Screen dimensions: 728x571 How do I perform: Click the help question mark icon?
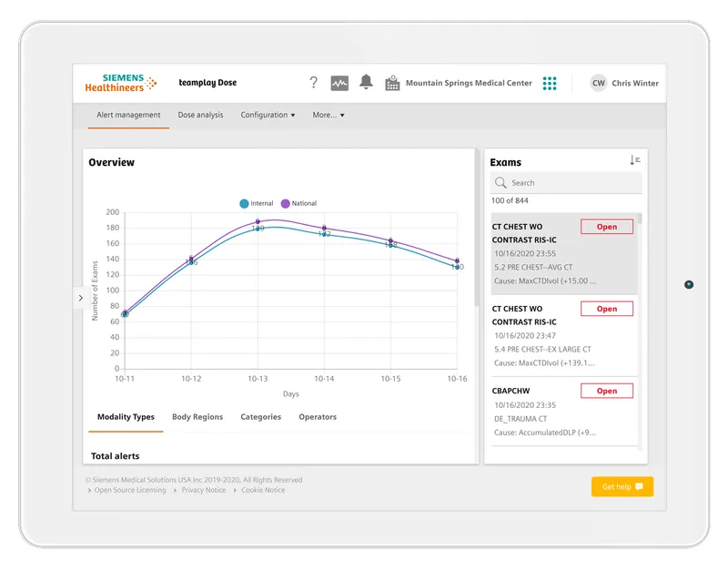point(314,83)
